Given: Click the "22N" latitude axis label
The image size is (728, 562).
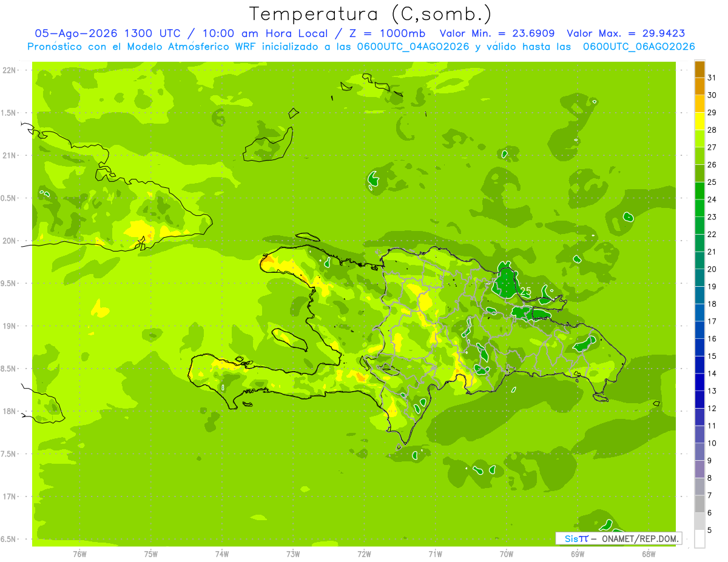Looking at the screenshot, I should coord(10,70).
